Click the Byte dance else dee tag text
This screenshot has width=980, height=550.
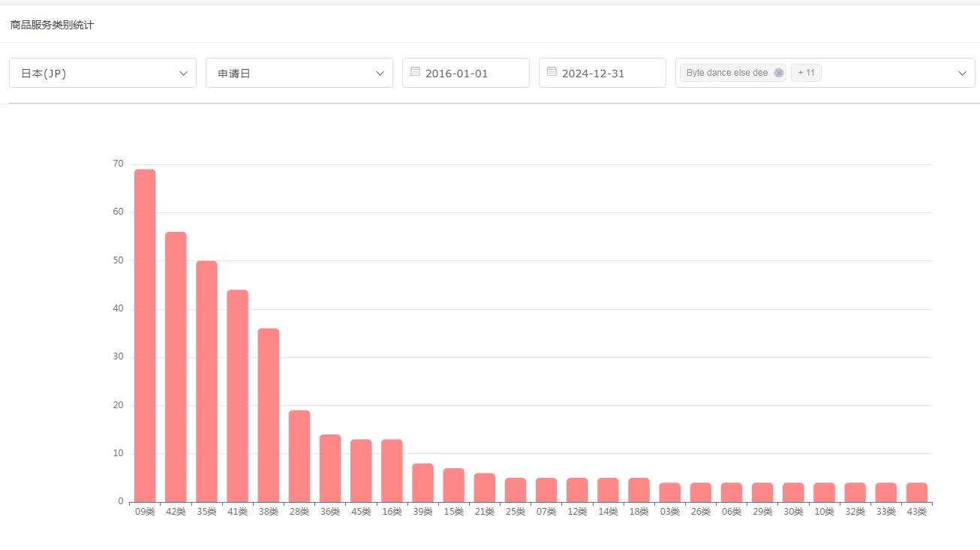click(x=726, y=73)
